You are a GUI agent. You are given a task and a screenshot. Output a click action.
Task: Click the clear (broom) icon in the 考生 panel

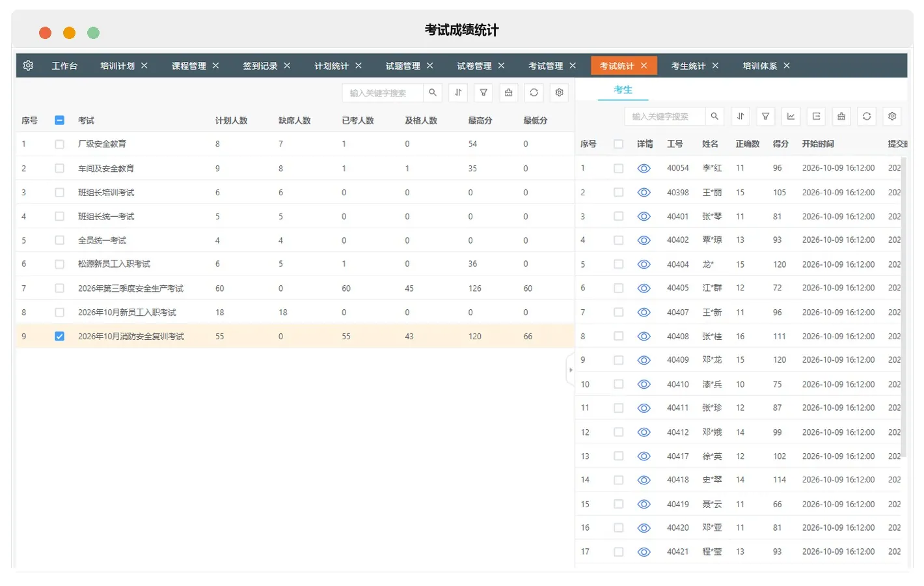coord(841,116)
